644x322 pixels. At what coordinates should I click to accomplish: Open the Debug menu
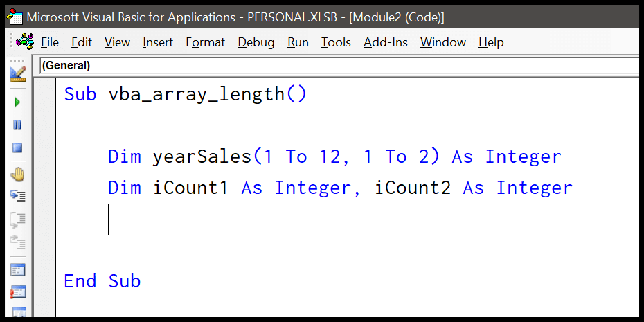(x=256, y=42)
